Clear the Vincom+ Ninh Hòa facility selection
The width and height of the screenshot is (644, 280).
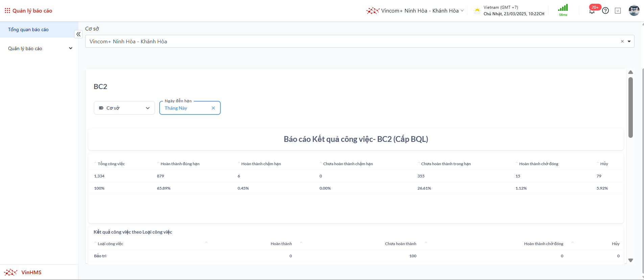click(x=622, y=41)
